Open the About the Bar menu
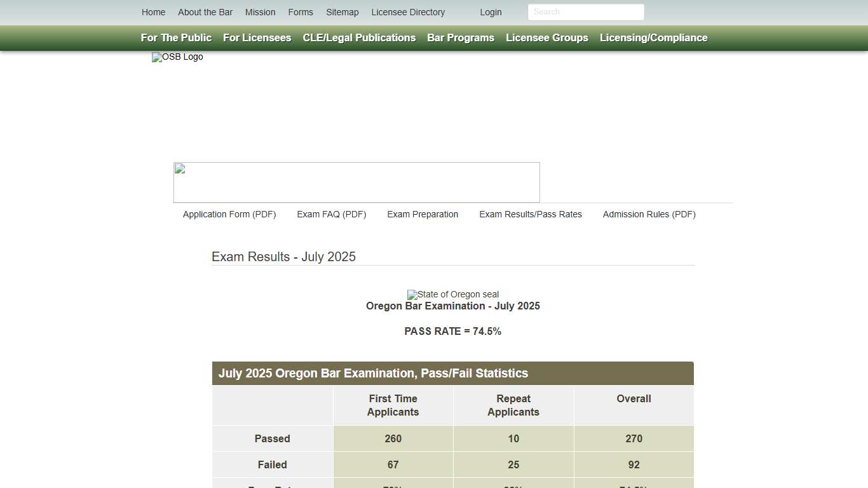This screenshot has height=488, width=868. (x=205, y=12)
